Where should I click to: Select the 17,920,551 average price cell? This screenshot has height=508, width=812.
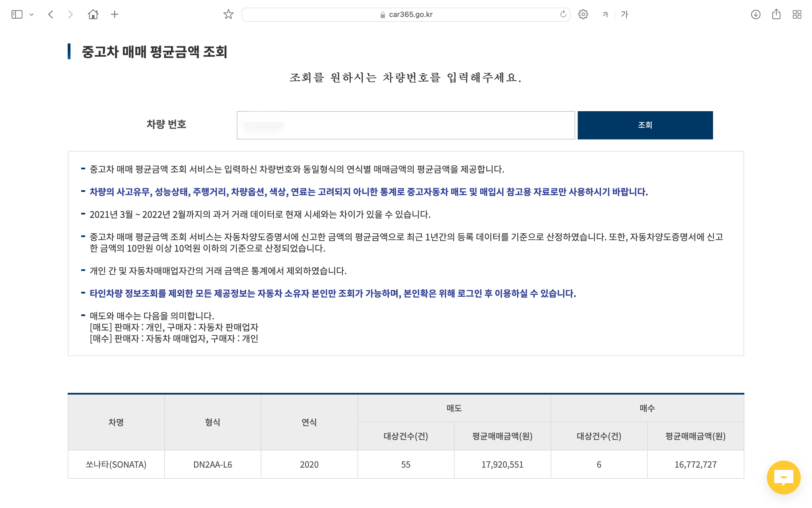coord(502,464)
